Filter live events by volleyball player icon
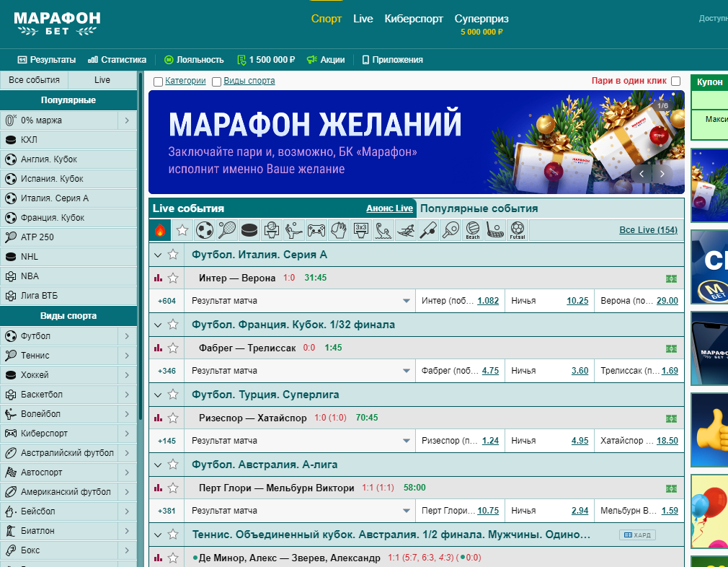The width and height of the screenshot is (728, 567). coord(294,230)
